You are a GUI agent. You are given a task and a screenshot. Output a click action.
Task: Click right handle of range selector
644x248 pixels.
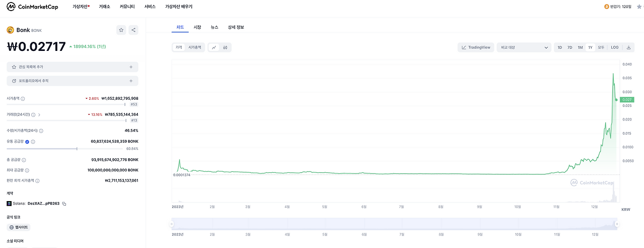(x=618, y=224)
